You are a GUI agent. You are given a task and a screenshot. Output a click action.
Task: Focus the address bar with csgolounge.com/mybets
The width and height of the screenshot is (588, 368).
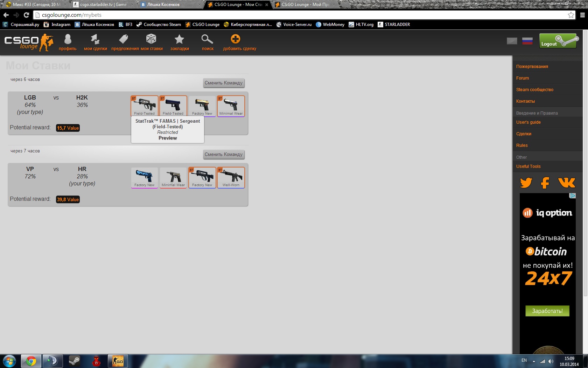pos(304,15)
